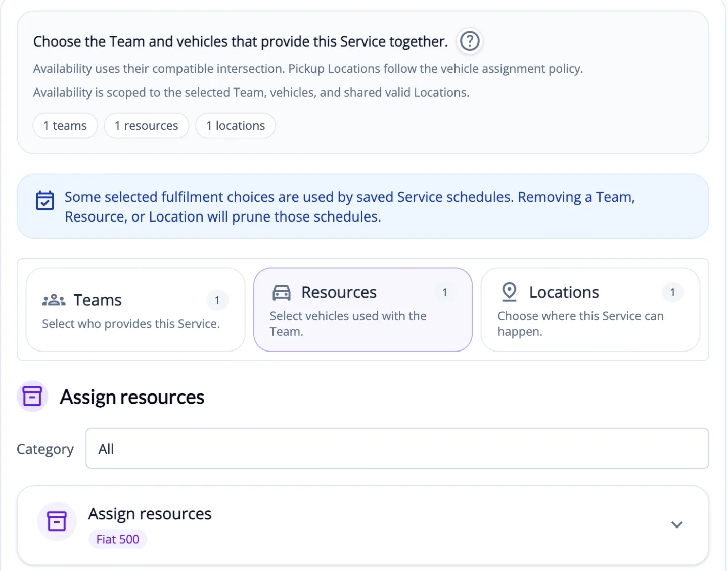This screenshot has height=571, width=728.
Task: Select the Resources tab
Action: 363,310
